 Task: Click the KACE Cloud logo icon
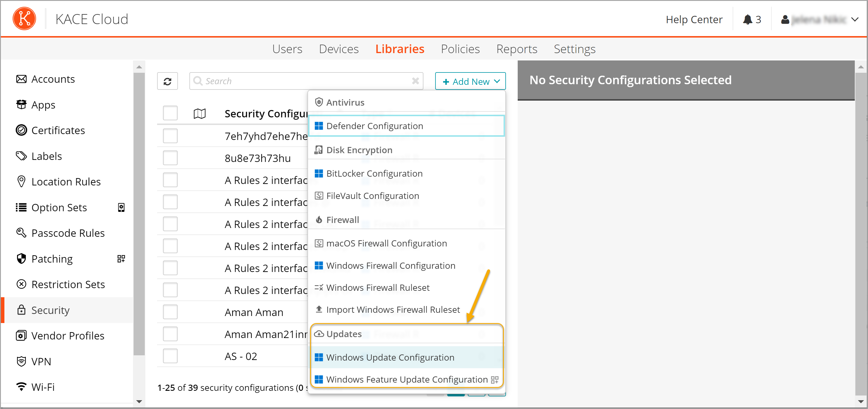[x=24, y=19]
